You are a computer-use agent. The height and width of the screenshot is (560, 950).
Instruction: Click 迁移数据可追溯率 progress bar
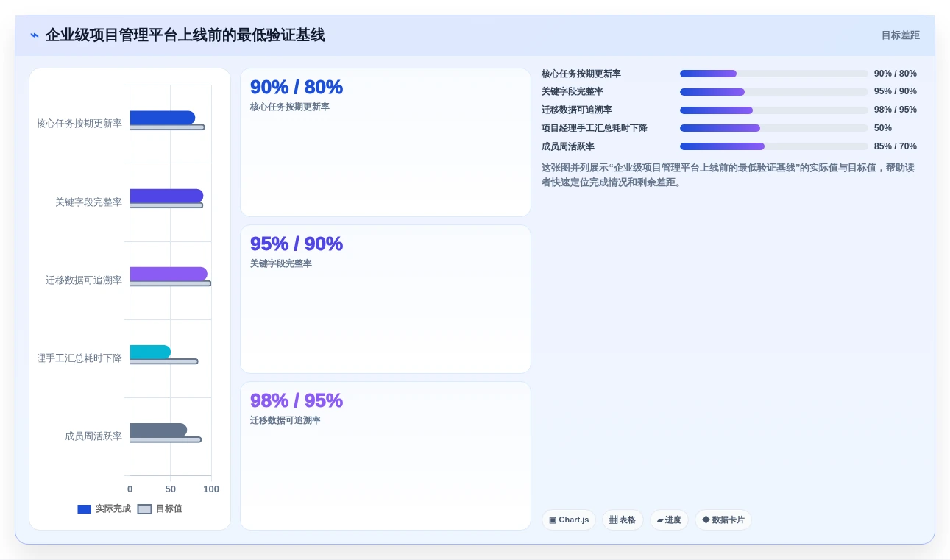click(x=774, y=110)
